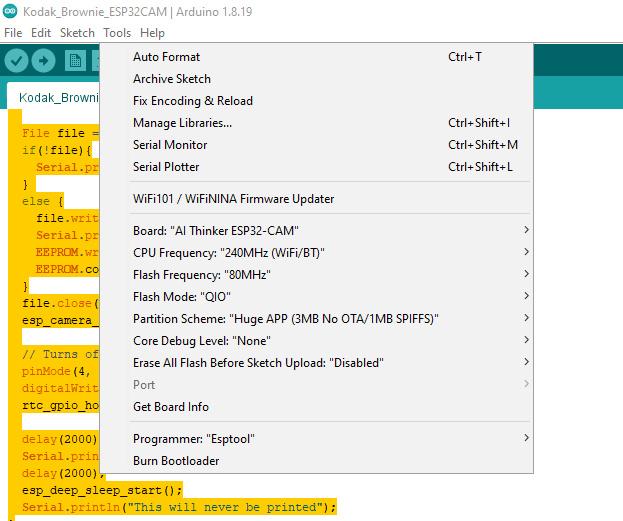The image size is (623, 521).
Task: Open the File menu
Action: [x=13, y=33]
